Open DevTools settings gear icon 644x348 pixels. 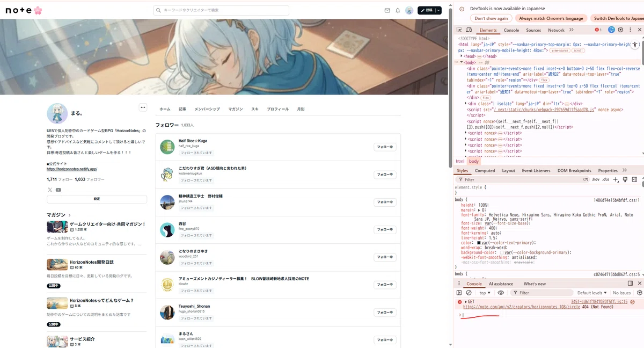point(620,30)
